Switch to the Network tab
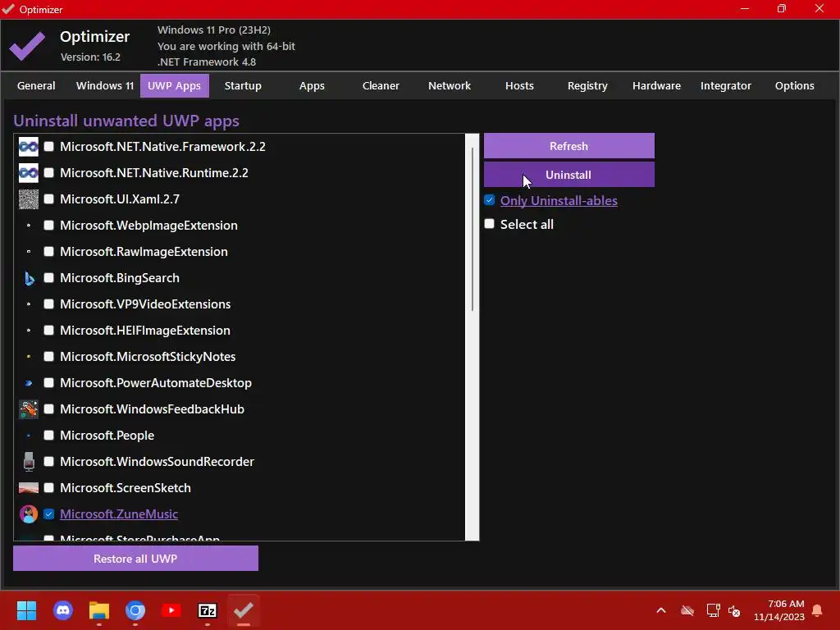 tap(450, 85)
